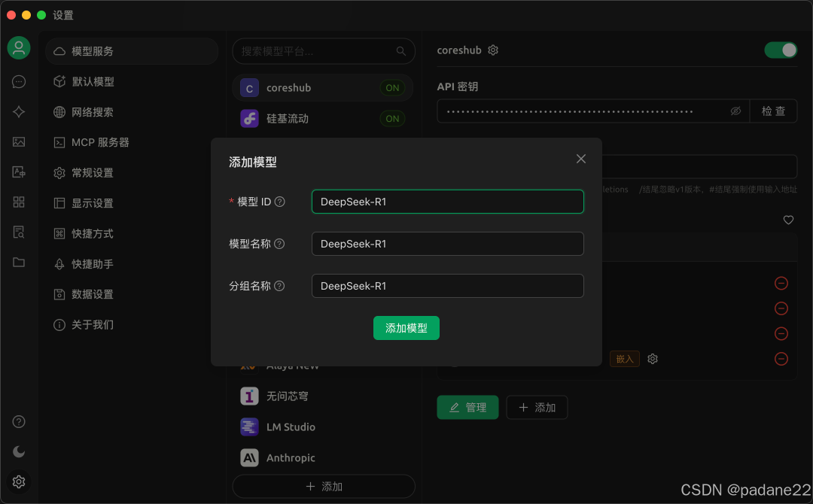Open the chat assistant sidebar icon
The height and width of the screenshot is (504, 813).
point(19,82)
